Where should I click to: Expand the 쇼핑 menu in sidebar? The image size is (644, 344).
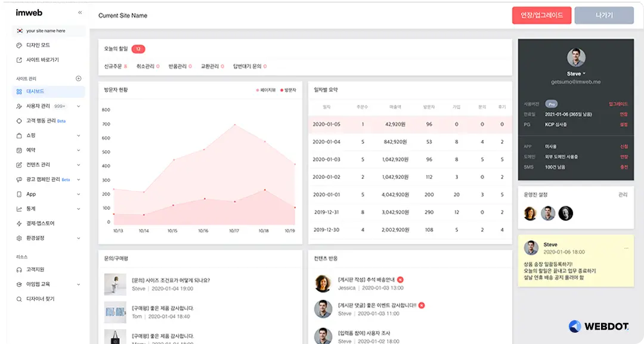coord(79,136)
